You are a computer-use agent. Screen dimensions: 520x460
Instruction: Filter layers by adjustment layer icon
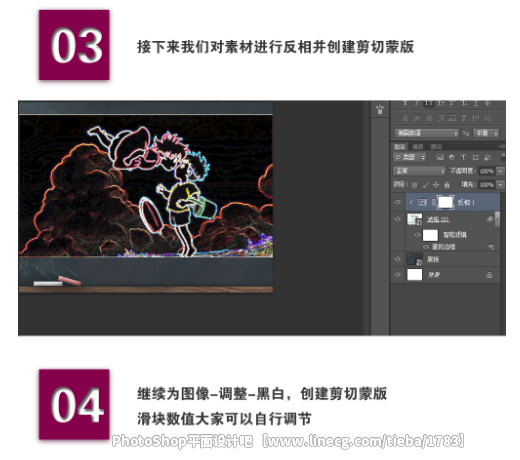point(452,157)
